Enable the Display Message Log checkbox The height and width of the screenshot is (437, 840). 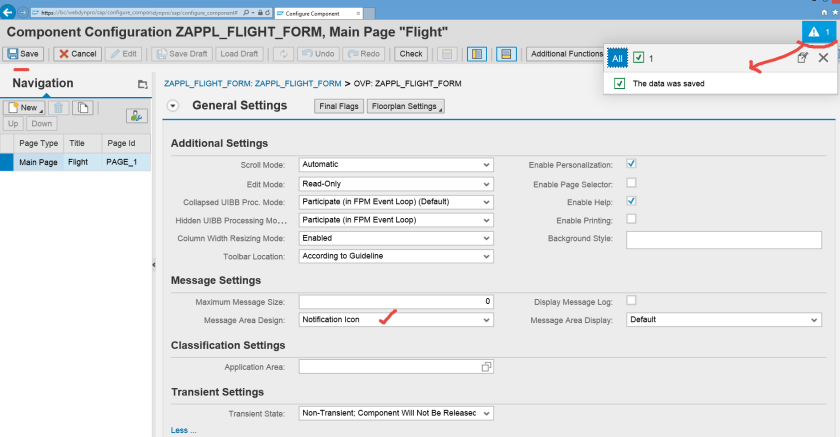point(631,300)
